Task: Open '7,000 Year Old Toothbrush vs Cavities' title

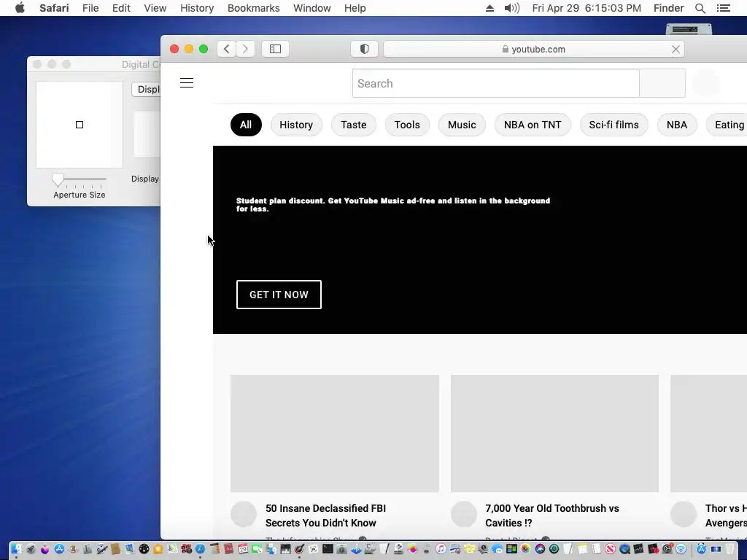Action: (x=551, y=516)
